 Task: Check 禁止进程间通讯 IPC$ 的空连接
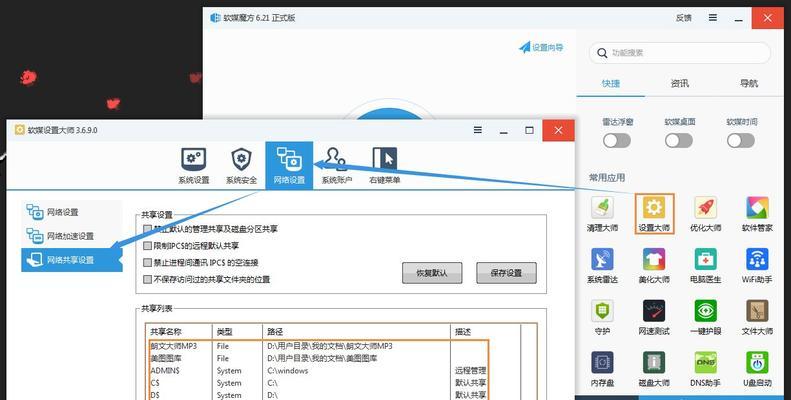147,262
